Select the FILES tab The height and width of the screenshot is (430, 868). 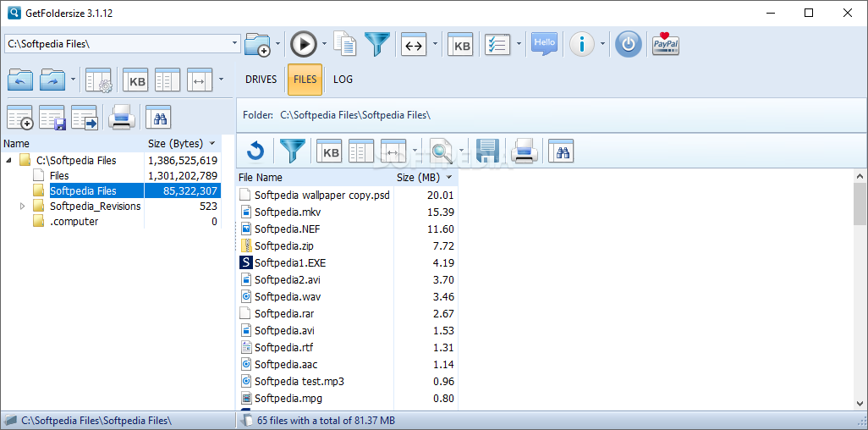(x=305, y=80)
